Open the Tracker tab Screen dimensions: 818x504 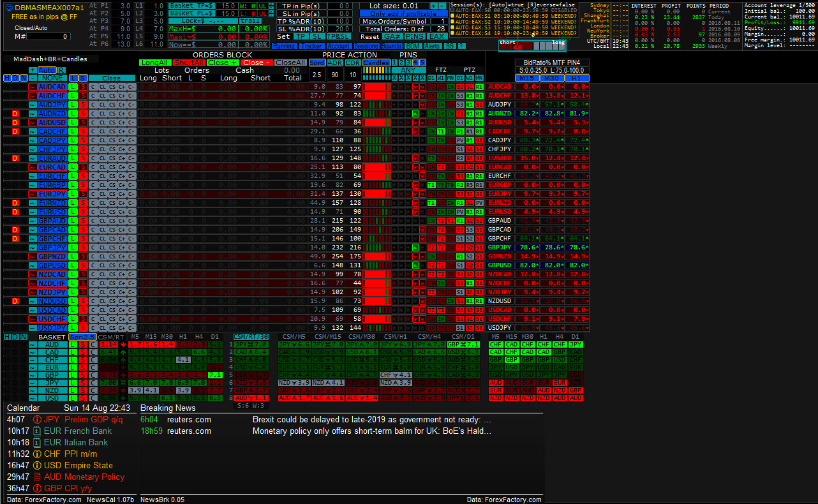click(x=312, y=46)
